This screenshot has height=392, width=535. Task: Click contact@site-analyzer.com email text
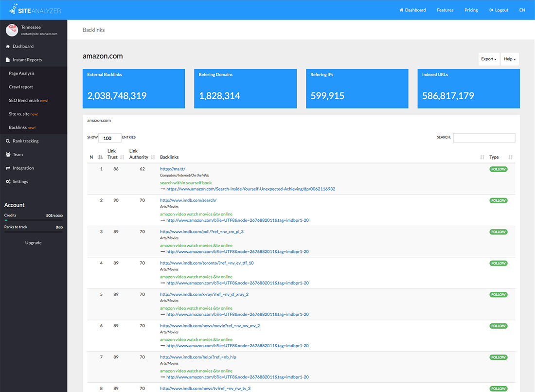[x=39, y=34]
